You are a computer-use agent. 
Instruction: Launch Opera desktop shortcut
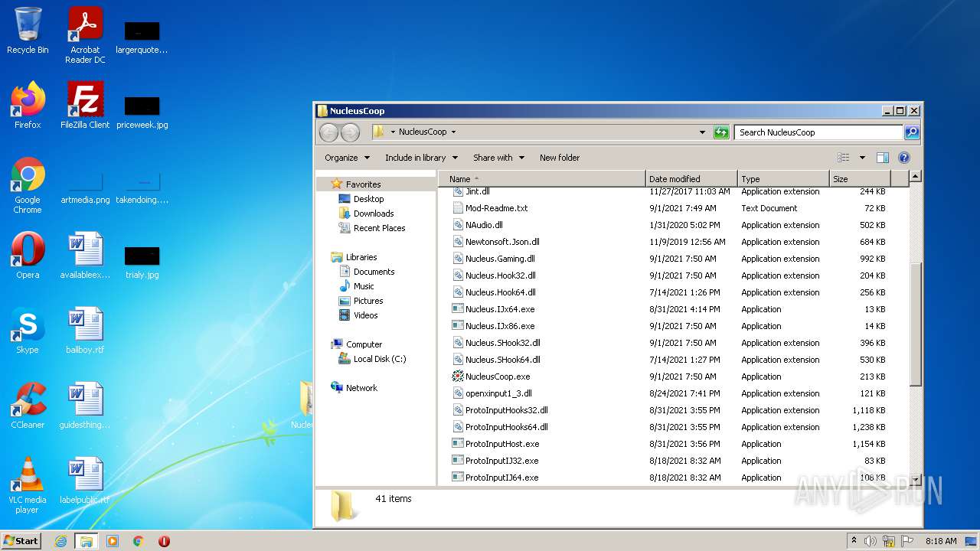click(x=28, y=256)
